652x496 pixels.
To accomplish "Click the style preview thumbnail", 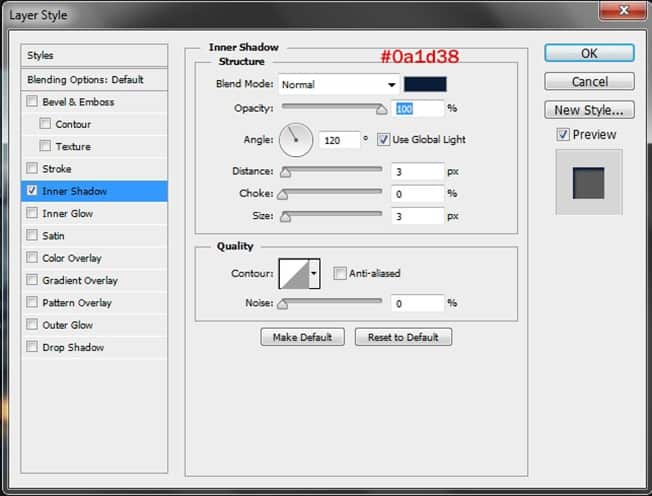I will pyautogui.click(x=589, y=182).
